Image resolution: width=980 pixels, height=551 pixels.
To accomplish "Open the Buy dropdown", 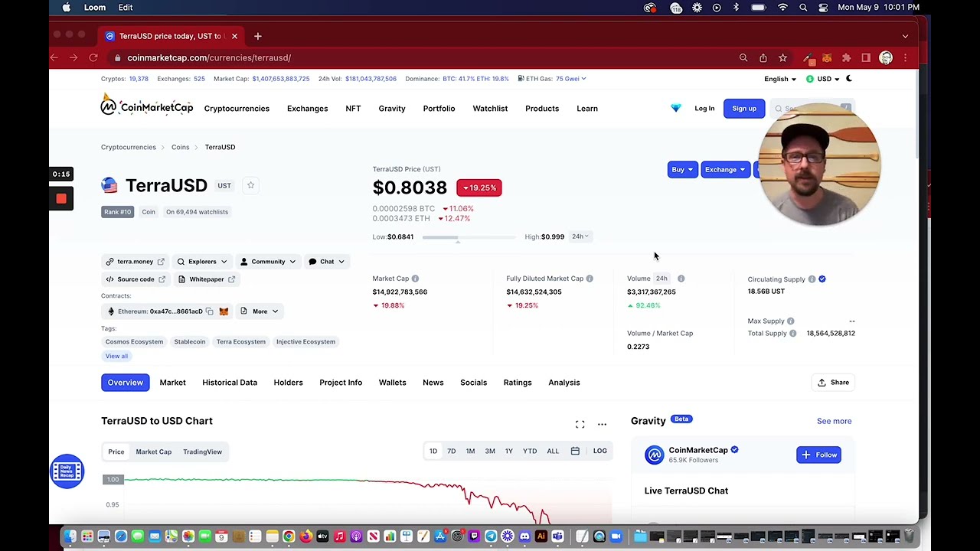I will (x=681, y=169).
